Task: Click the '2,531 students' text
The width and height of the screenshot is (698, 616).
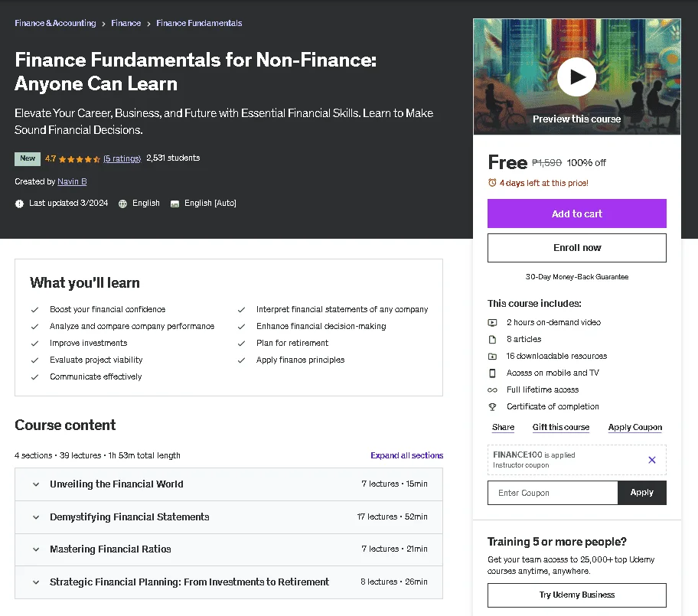Action: 173,158
